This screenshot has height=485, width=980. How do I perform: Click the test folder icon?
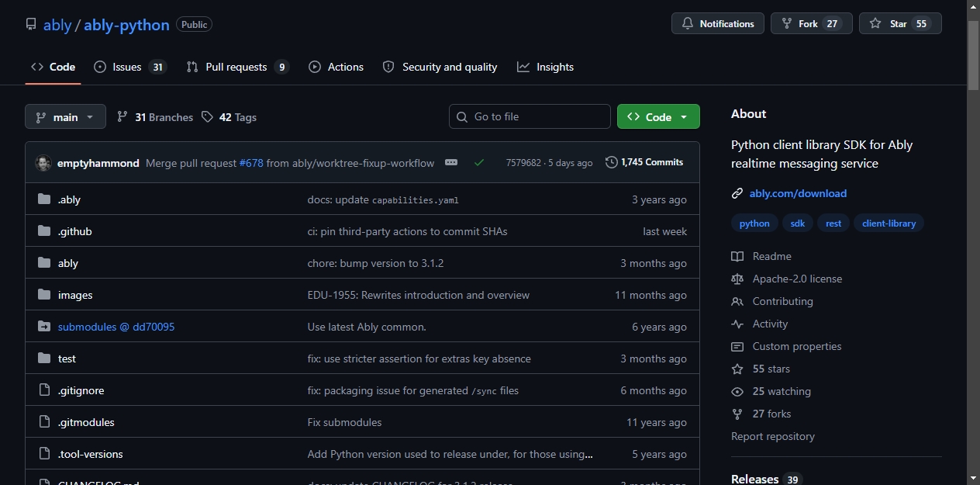(x=44, y=359)
